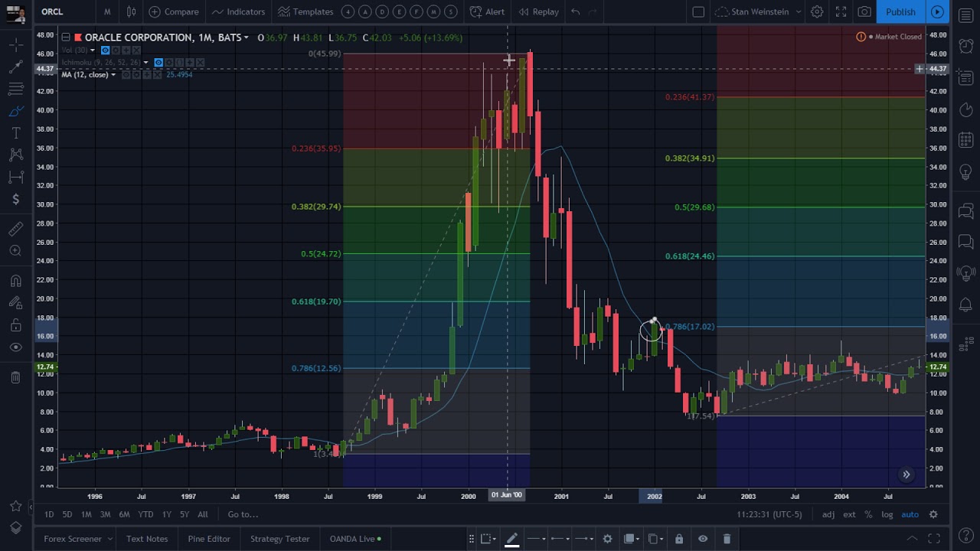Delete the selected drawing from the floating toolbar

pyautogui.click(x=727, y=539)
